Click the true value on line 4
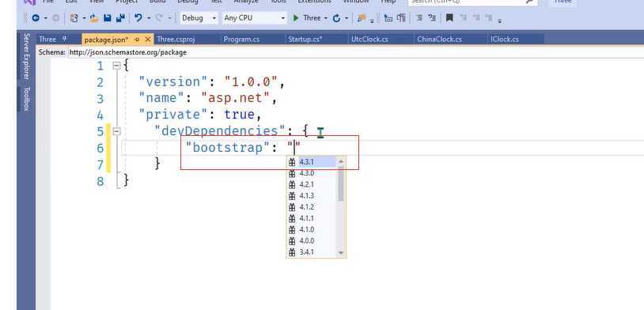 click(x=240, y=115)
